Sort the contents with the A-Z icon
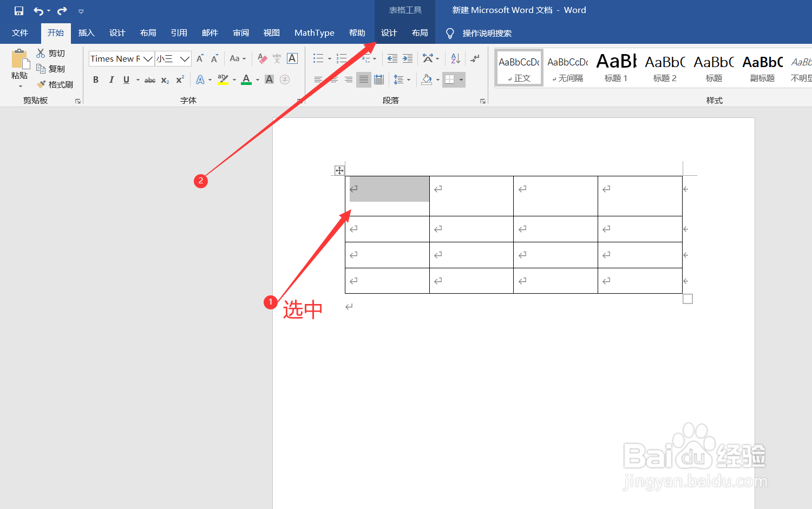The image size is (812, 509). (x=455, y=58)
